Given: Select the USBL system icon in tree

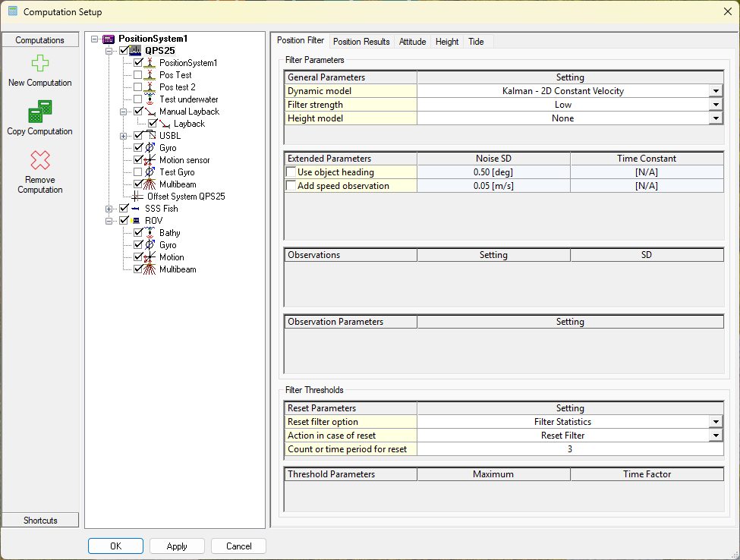Looking at the screenshot, I should point(150,136).
